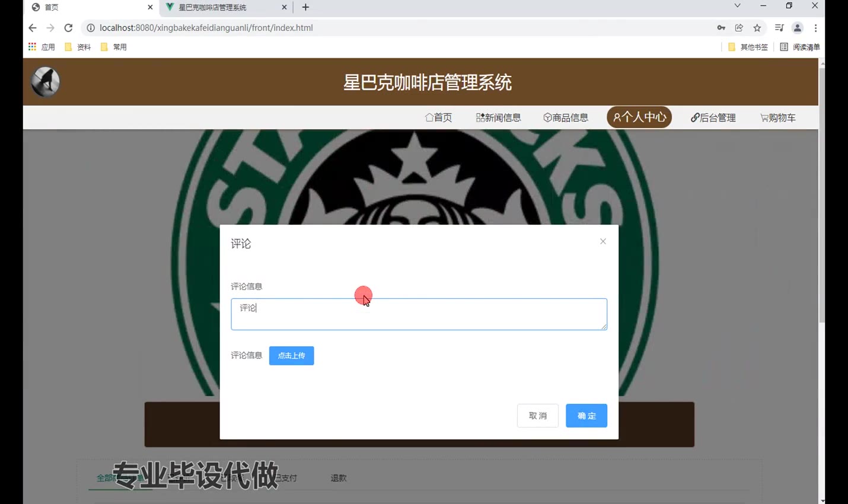Viewport: 848px width, 504px height.
Task: Close the 评论 dialog with the X
Action: pyautogui.click(x=603, y=241)
